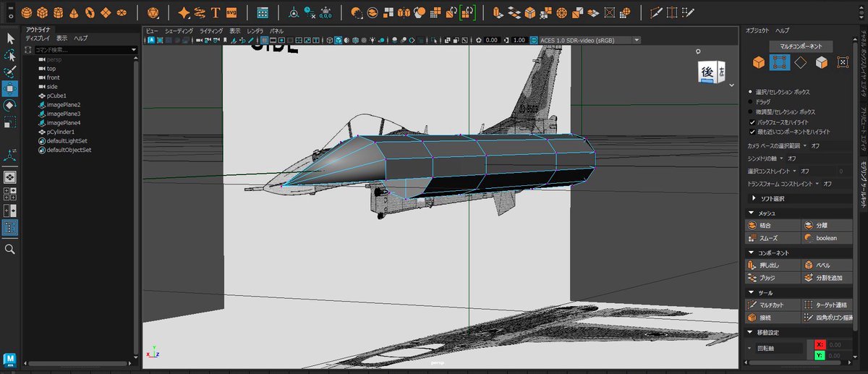
Task: Toggle 最も近いコンポーネントをハイライト checkbox
Action: 752,132
